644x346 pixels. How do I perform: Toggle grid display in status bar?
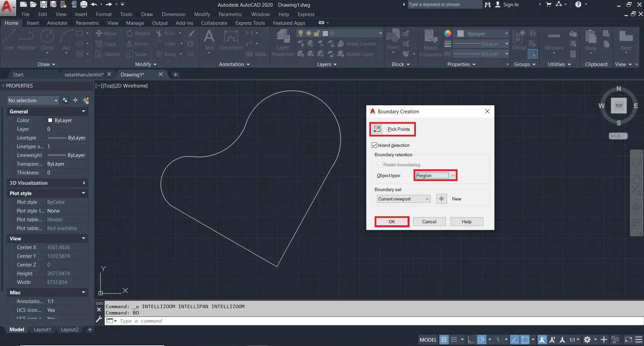point(444,340)
